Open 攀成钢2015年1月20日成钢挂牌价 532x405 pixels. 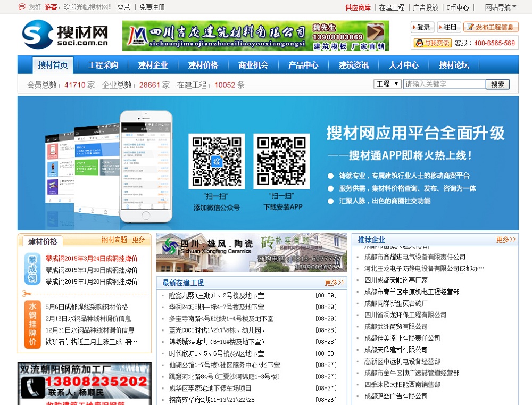point(92,282)
